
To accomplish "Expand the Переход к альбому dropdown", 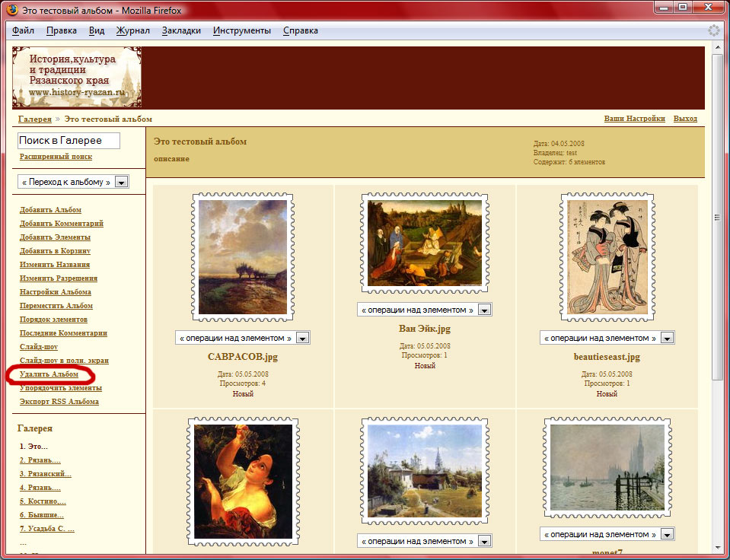I will coord(73,182).
